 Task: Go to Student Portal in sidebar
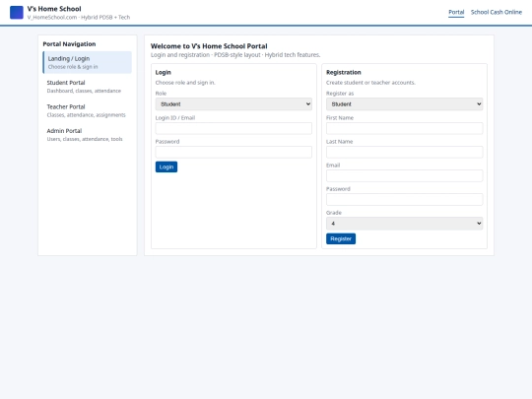(x=88, y=87)
